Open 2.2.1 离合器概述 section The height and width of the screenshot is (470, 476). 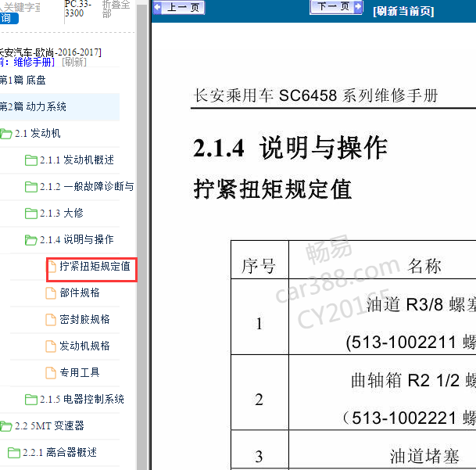[60, 452]
